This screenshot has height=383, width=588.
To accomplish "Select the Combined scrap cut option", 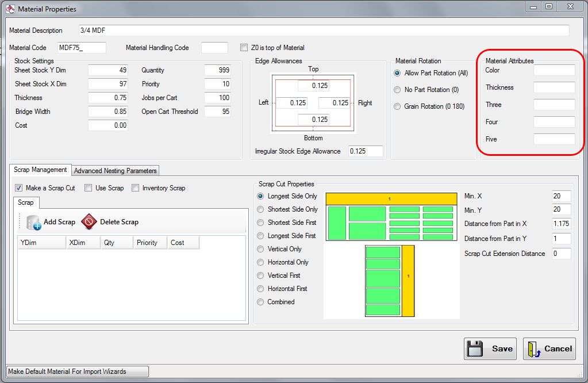I will [x=260, y=302].
